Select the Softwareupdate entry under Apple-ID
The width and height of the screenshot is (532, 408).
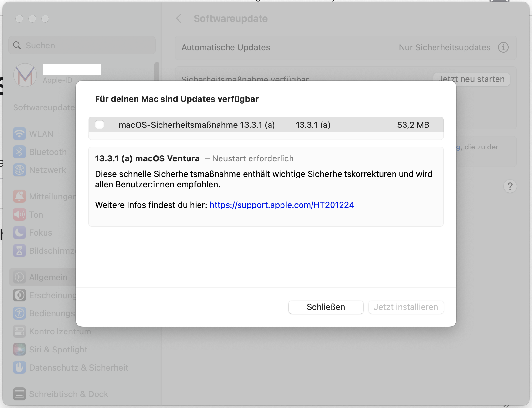44,107
